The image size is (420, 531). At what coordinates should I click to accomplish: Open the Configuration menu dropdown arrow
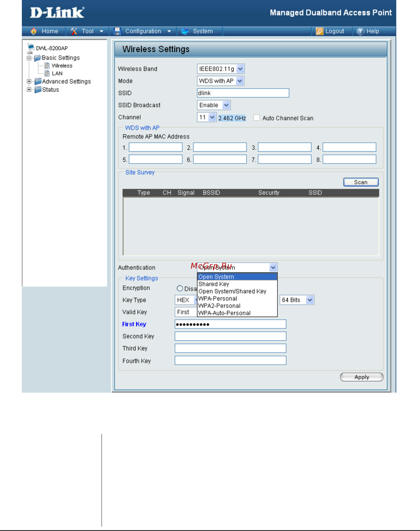[169, 31]
